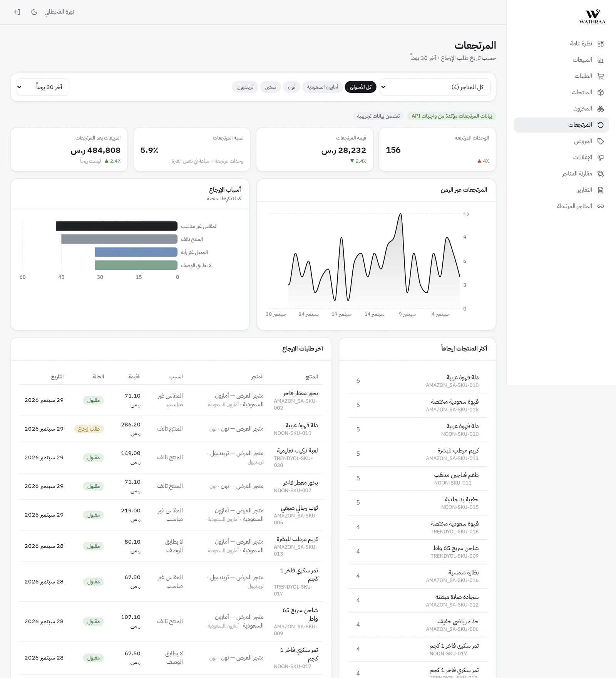The height and width of the screenshot is (678, 616).
Task: Click the API-confirmed returns data badge
Action: [x=452, y=116]
